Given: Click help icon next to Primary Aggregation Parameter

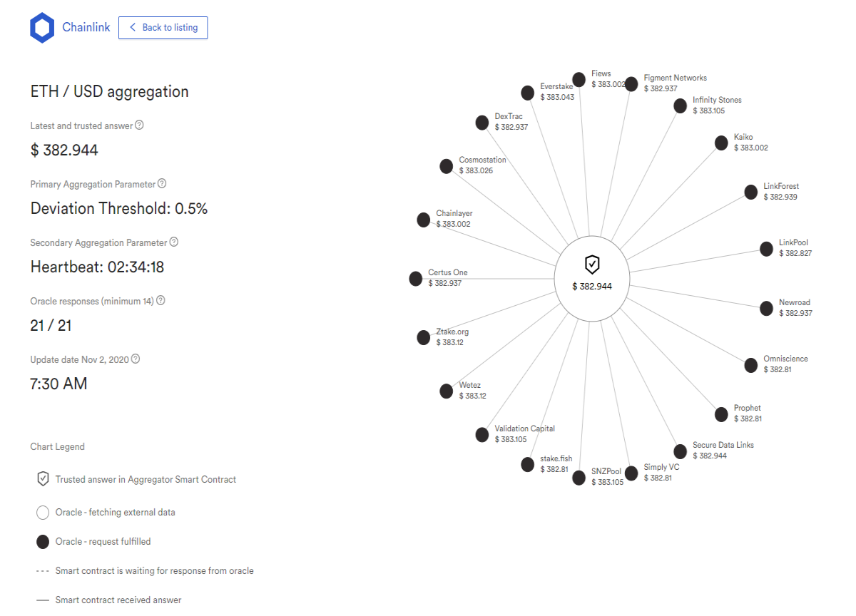Looking at the screenshot, I should click(162, 184).
